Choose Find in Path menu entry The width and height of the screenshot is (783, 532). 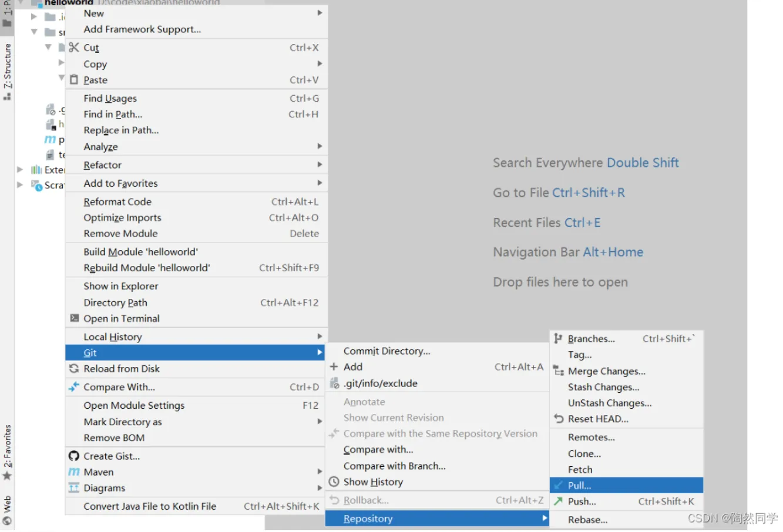point(196,115)
